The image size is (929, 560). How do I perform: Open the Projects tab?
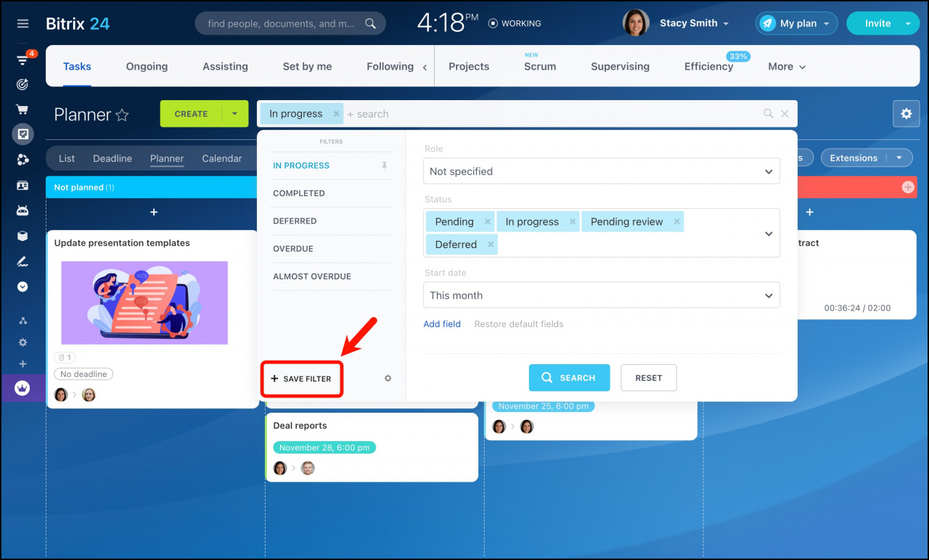pos(469,66)
